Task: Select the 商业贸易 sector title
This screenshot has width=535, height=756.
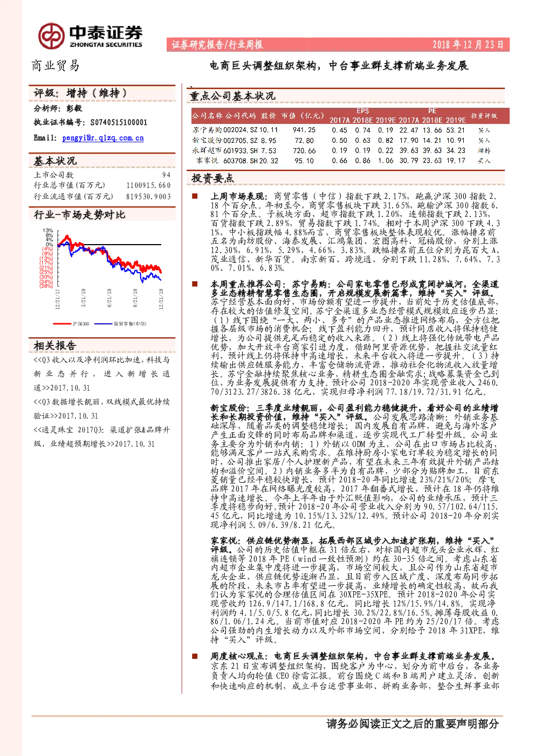Action: [x=55, y=66]
